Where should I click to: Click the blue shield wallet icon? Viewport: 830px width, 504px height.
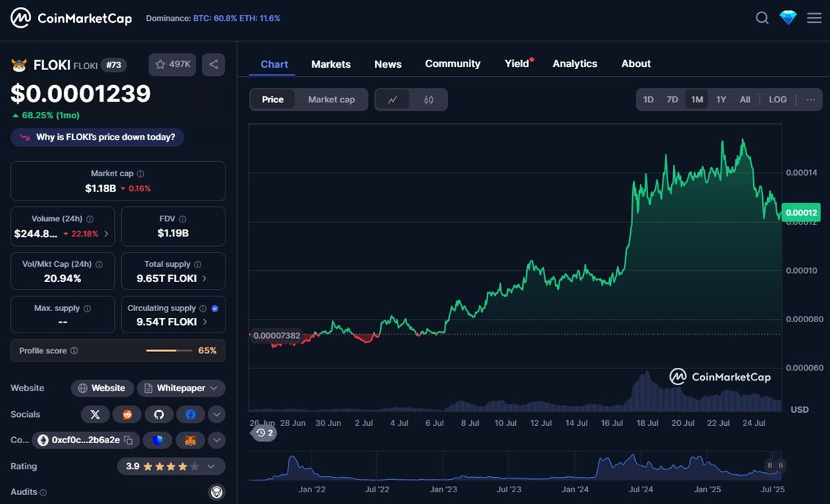tap(158, 440)
